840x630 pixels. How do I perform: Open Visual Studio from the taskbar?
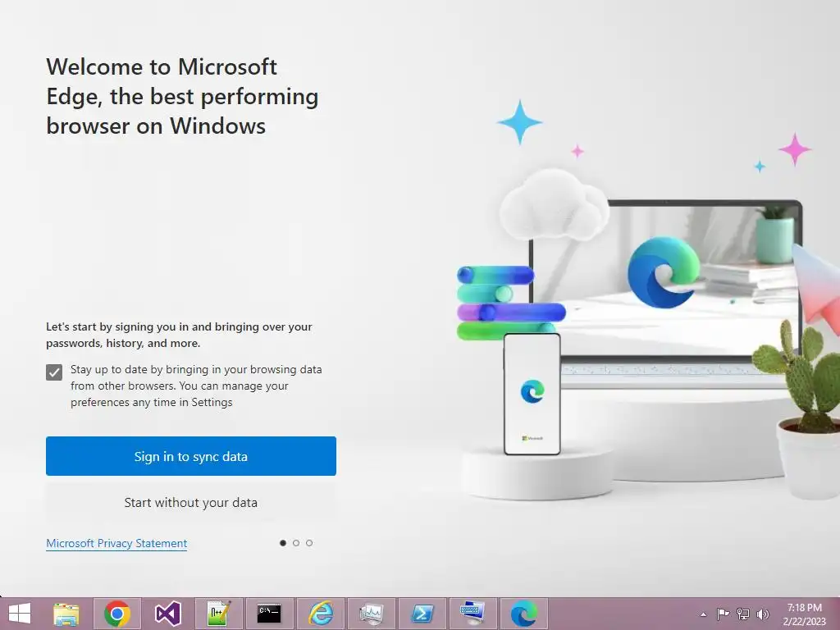tap(167, 614)
